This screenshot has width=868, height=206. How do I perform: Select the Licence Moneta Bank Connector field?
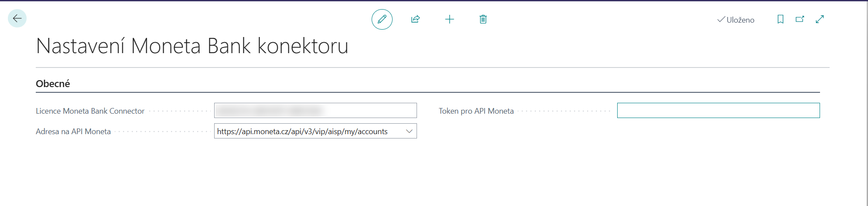click(315, 111)
